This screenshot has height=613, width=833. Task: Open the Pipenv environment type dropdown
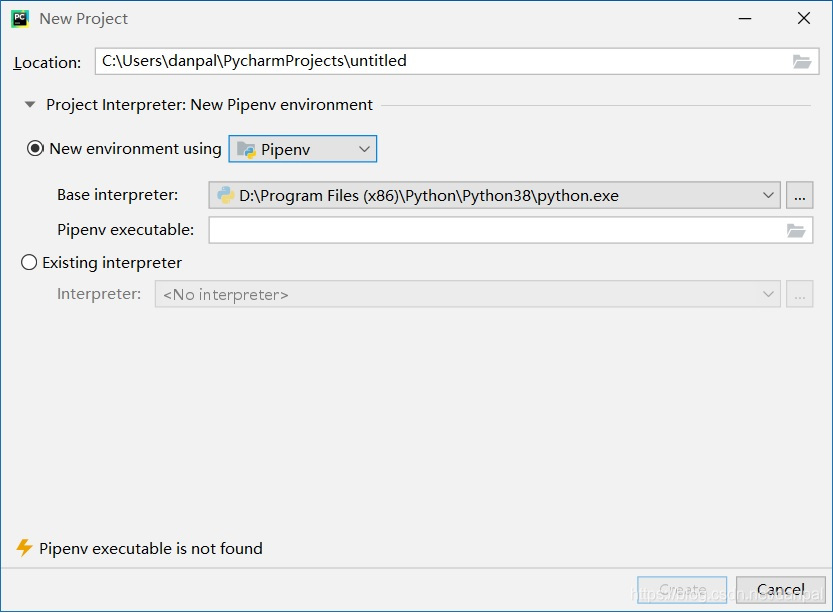pyautogui.click(x=363, y=148)
